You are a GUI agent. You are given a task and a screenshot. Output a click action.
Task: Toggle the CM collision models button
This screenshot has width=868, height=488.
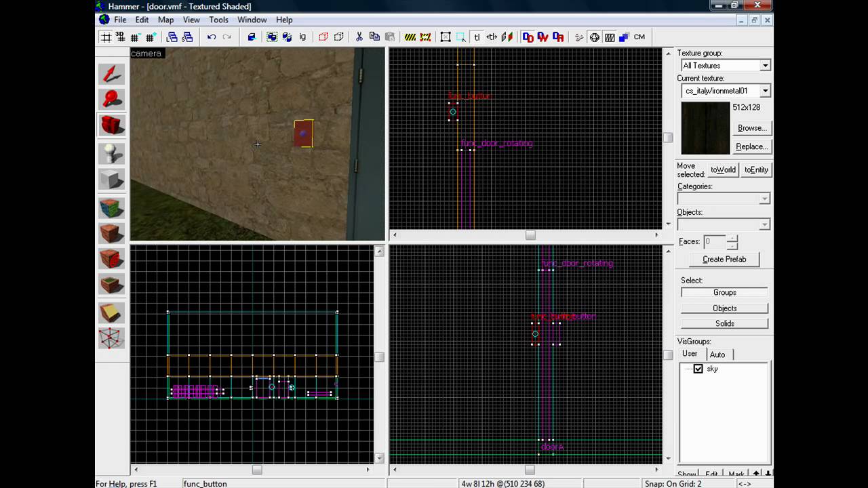[639, 37]
